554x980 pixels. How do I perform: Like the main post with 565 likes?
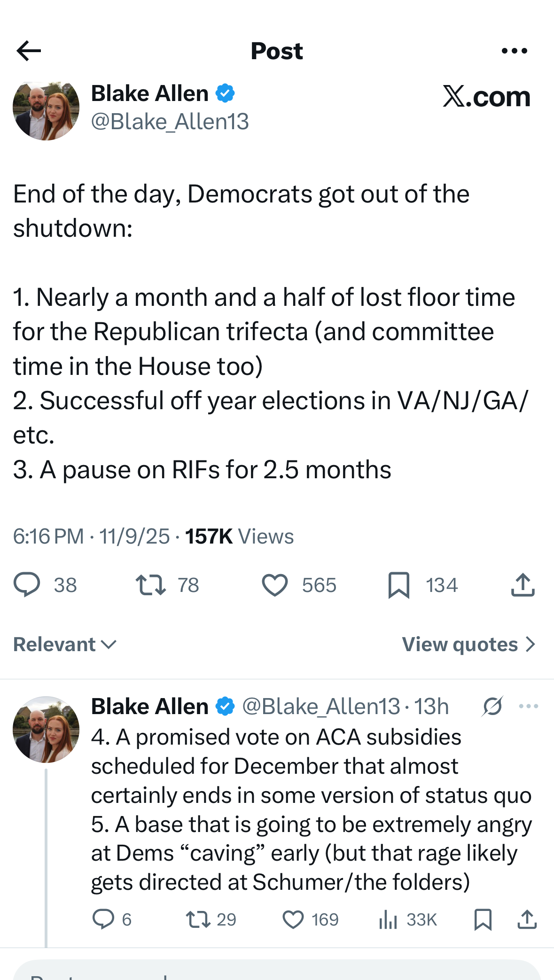(275, 585)
